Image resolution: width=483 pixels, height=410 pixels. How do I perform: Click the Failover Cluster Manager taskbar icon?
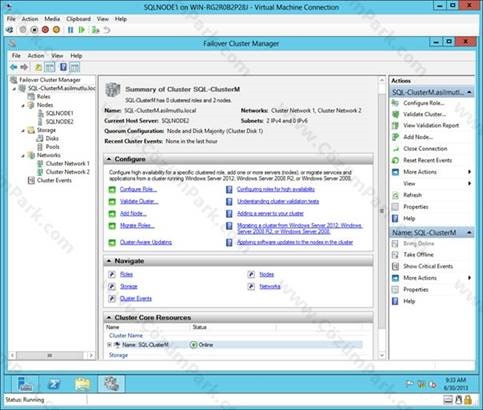click(111, 384)
